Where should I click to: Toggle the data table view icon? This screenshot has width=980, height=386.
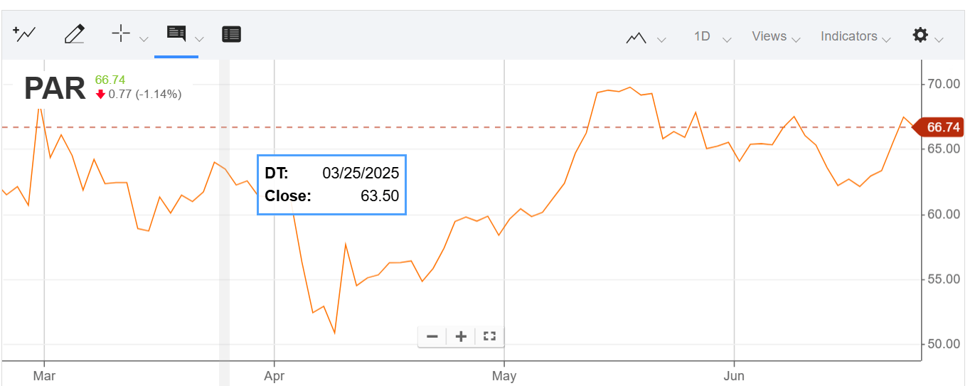point(231,33)
